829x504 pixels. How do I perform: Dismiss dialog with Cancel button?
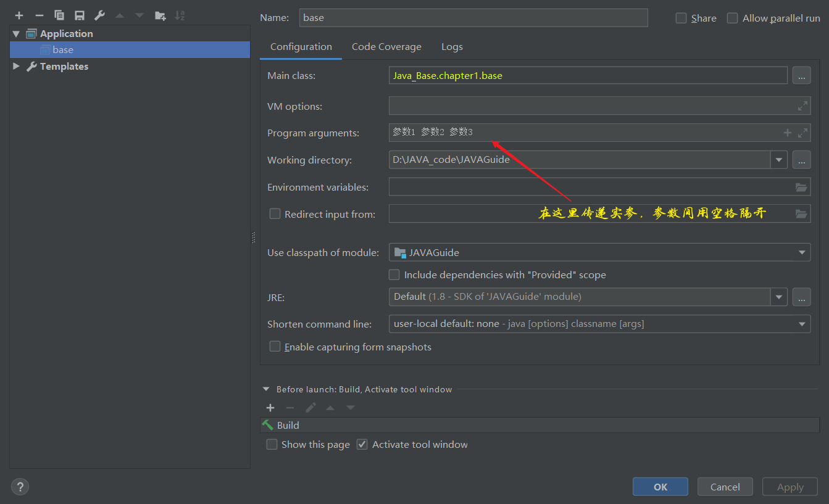[725, 487]
